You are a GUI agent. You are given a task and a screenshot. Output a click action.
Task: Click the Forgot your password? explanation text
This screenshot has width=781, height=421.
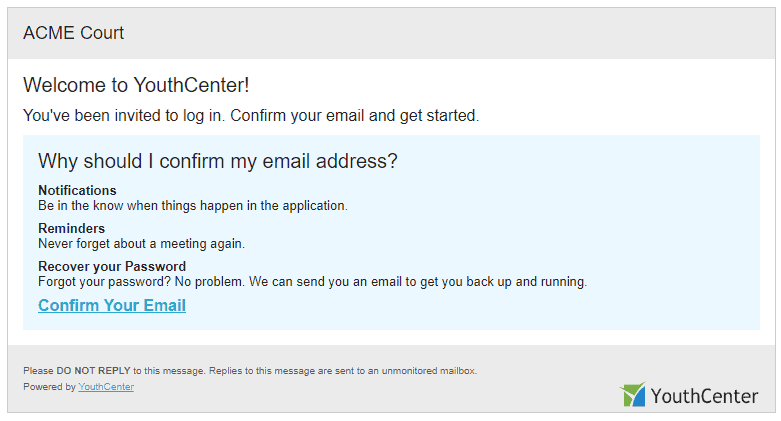click(313, 281)
